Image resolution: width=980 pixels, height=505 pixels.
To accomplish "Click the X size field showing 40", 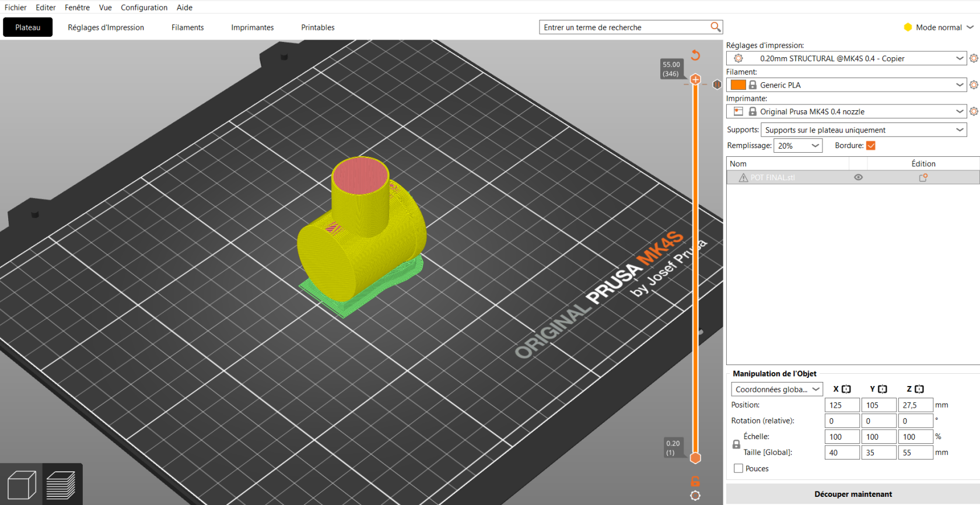I will [842, 453].
